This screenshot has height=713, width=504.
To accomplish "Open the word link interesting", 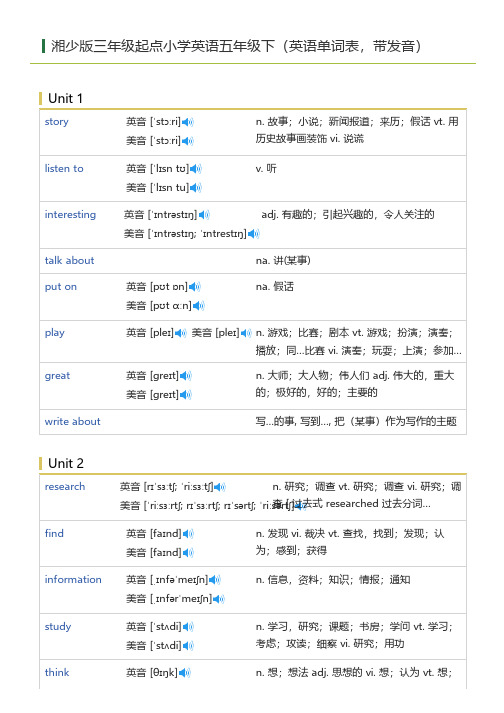I will coord(70,215).
